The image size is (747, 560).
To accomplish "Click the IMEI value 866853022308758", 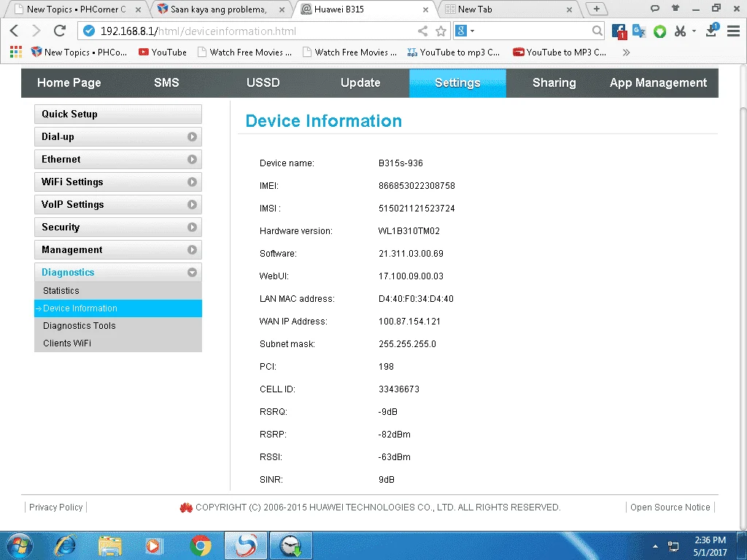I will 417,186.
